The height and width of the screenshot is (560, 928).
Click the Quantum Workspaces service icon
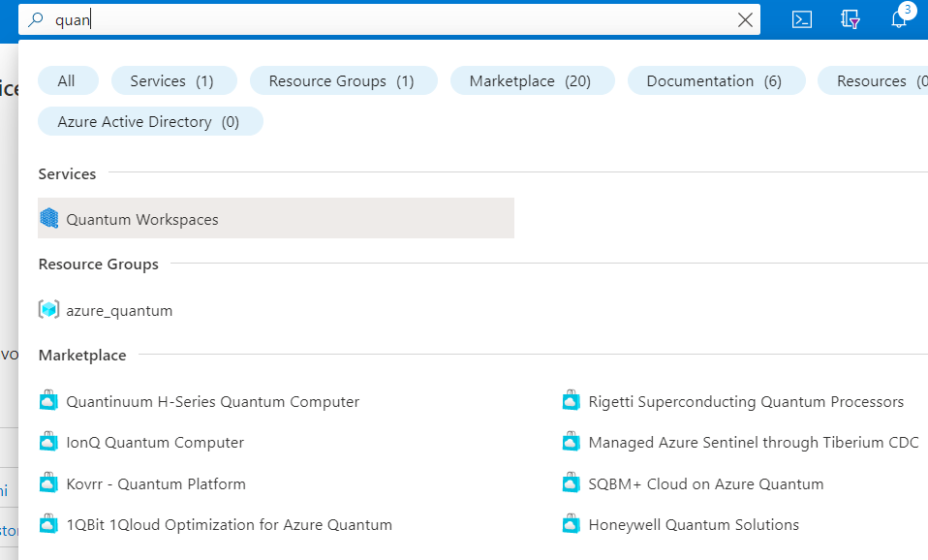tap(48, 219)
